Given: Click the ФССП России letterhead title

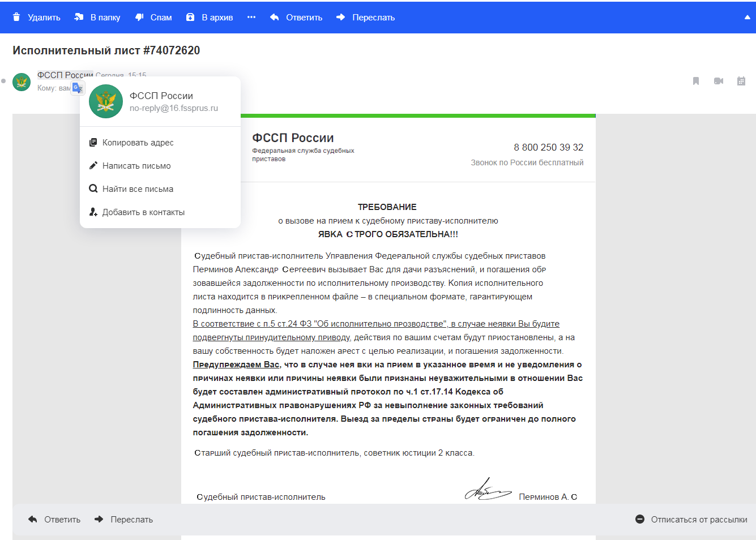Looking at the screenshot, I should click(x=293, y=138).
